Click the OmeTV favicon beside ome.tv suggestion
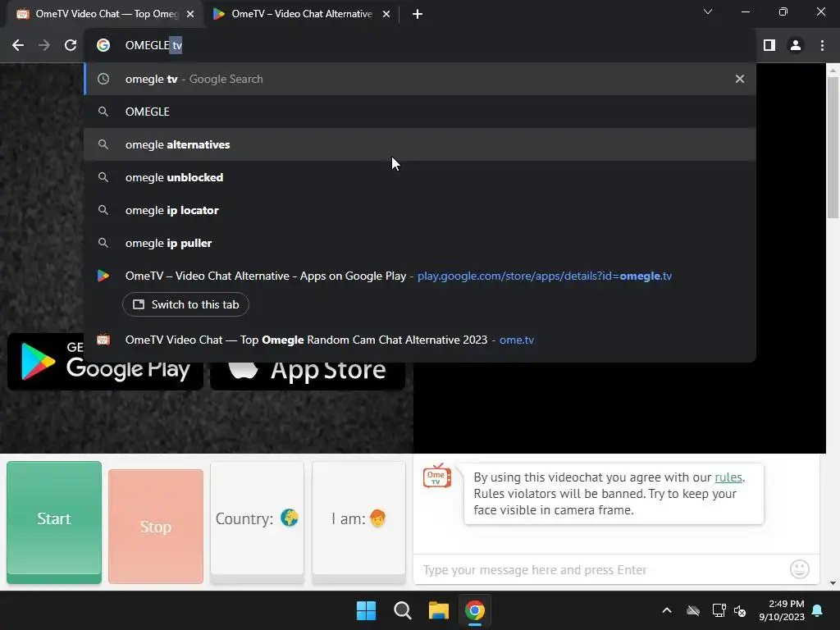Viewport: 840px width, 630px height. coord(103,340)
